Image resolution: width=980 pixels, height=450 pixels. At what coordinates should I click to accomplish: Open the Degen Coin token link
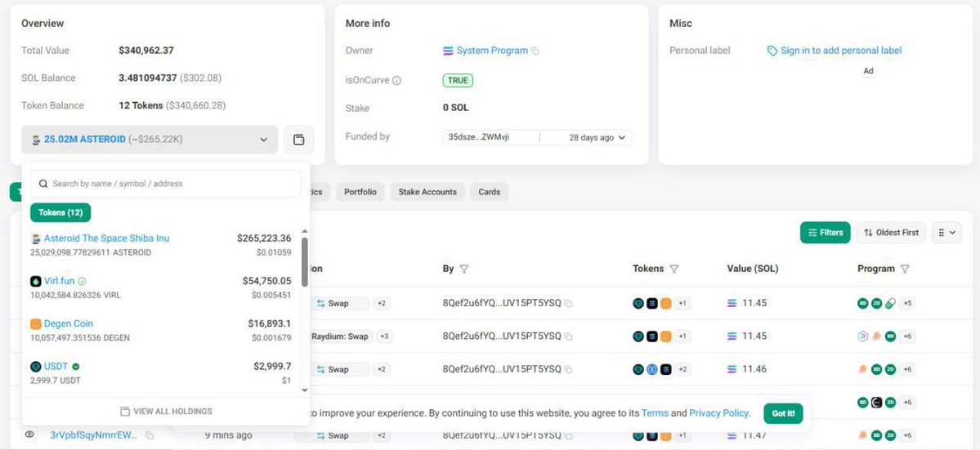click(68, 324)
